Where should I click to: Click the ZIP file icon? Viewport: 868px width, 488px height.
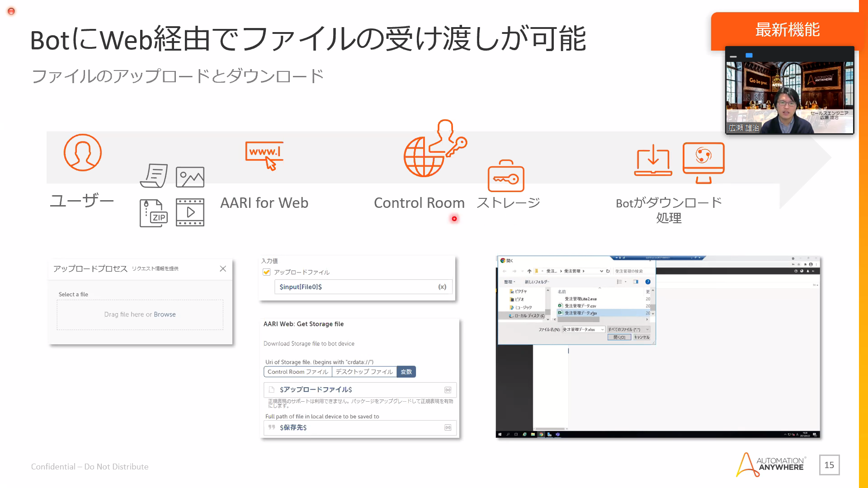pyautogui.click(x=153, y=213)
